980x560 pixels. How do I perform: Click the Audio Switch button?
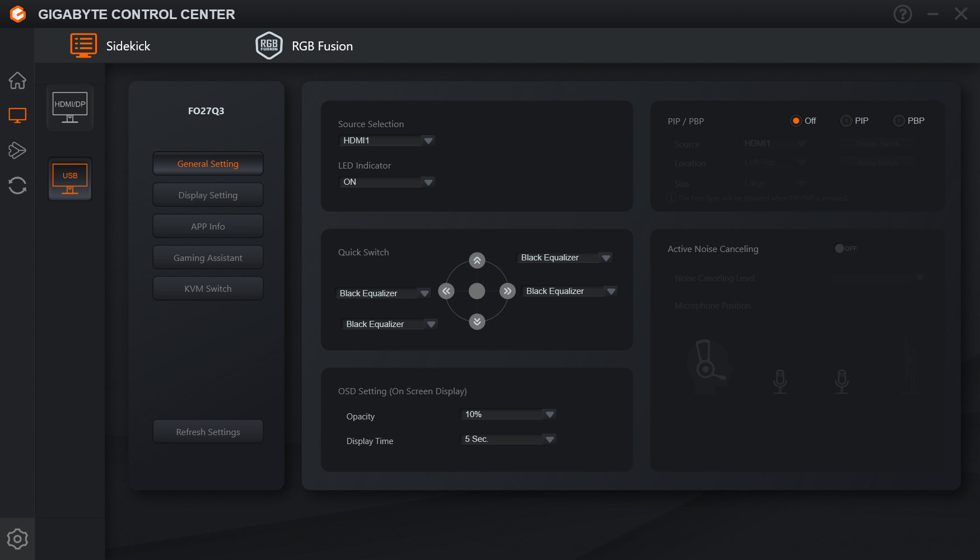[878, 163]
